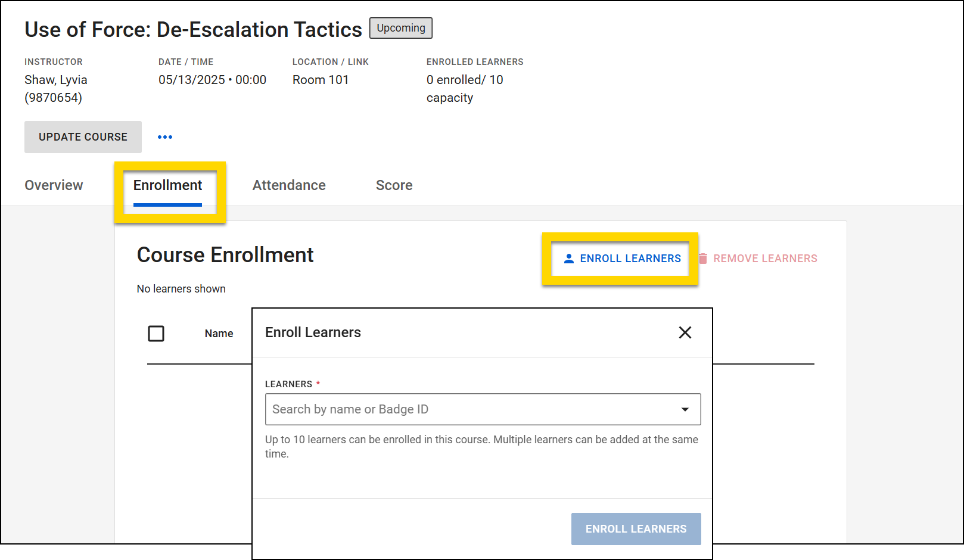Image resolution: width=964 pixels, height=560 pixels.
Task: Click the Name column header
Action: [x=219, y=334]
